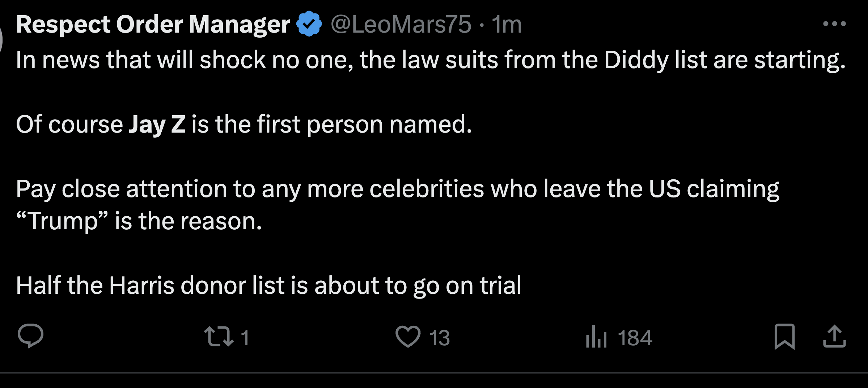Open the three-dot more options menu
Image resolution: width=868 pixels, height=388 pixels.
coord(834,24)
